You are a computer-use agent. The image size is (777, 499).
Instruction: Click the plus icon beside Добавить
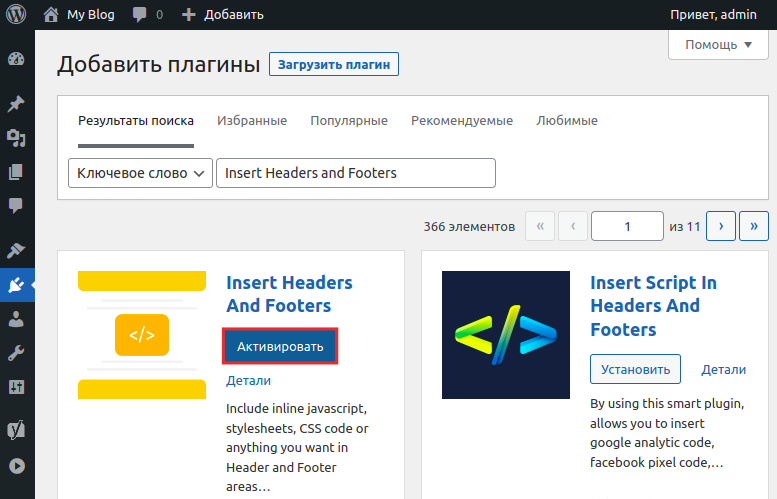point(188,14)
